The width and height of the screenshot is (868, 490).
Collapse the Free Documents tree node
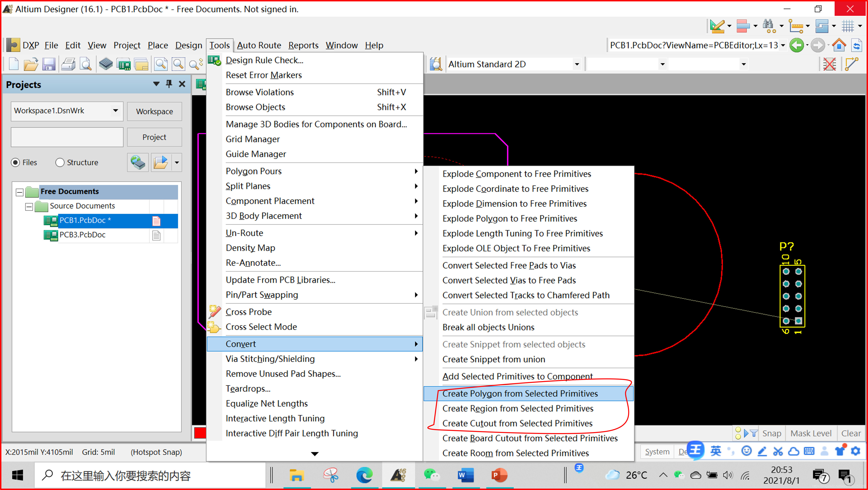19,192
